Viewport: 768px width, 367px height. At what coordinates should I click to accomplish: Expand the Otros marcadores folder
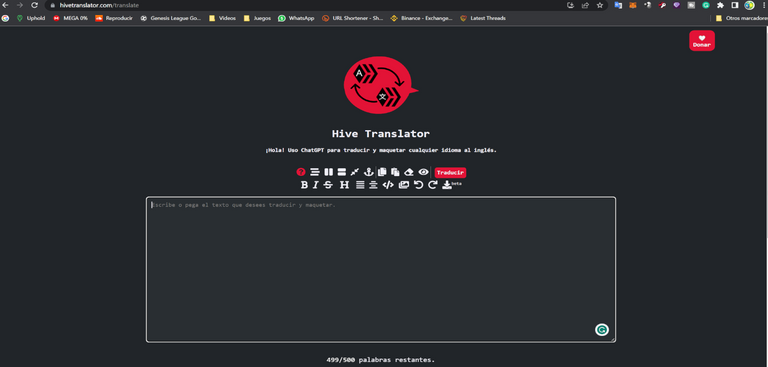click(x=741, y=18)
